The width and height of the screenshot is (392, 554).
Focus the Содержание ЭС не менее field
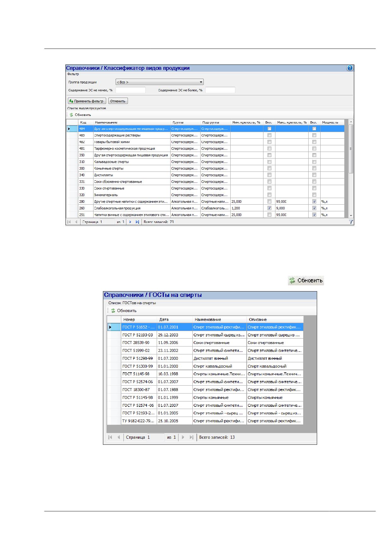[x=130, y=90]
